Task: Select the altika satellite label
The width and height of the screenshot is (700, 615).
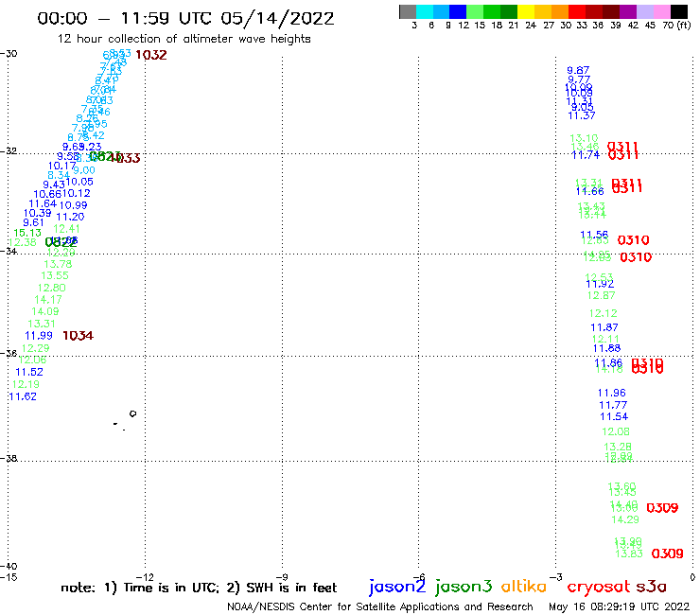Action: [x=524, y=586]
